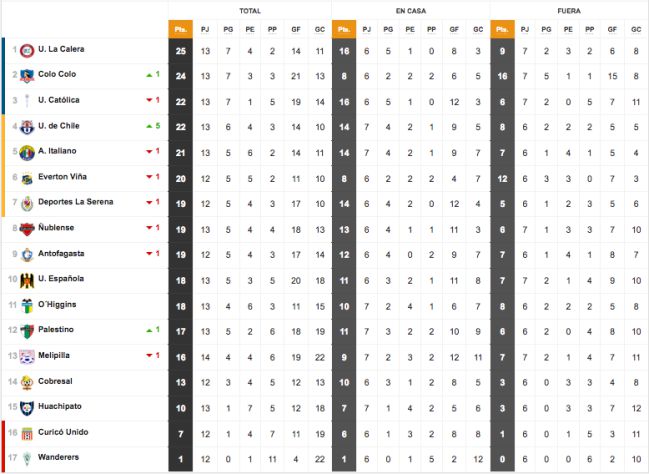Open the U. Católica team link
This screenshot has width=649, height=474.
pyautogui.click(x=59, y=100)
